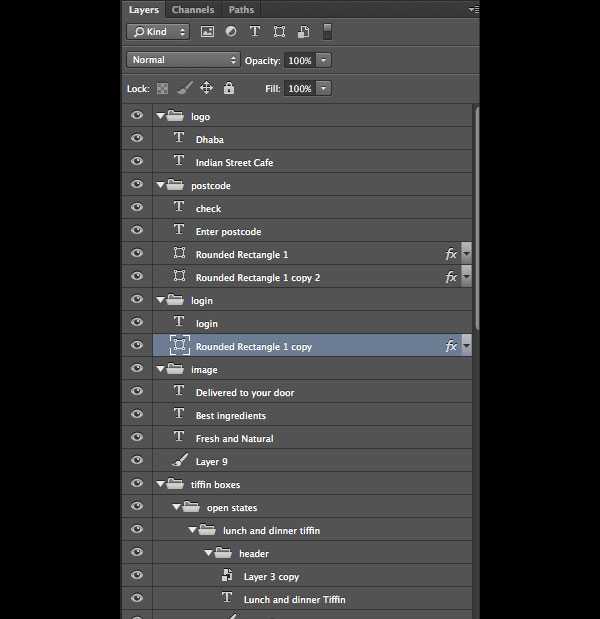Click the lock position icon
Viewport: 600px width, 619px height.
coord(206,89)
